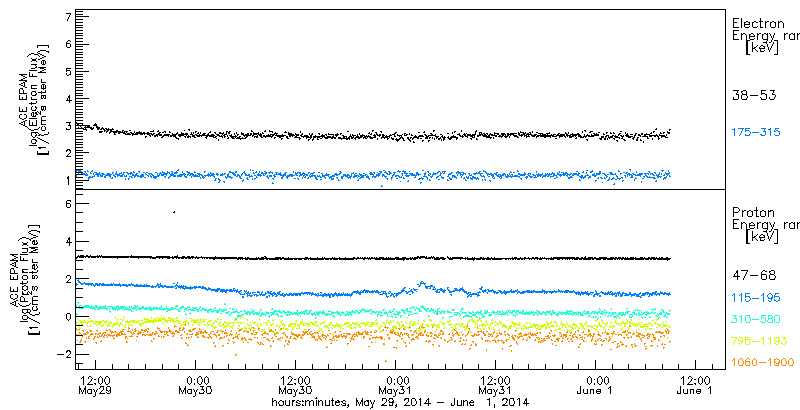Click tick label 5 on electron panel

[x=70, y=71]
